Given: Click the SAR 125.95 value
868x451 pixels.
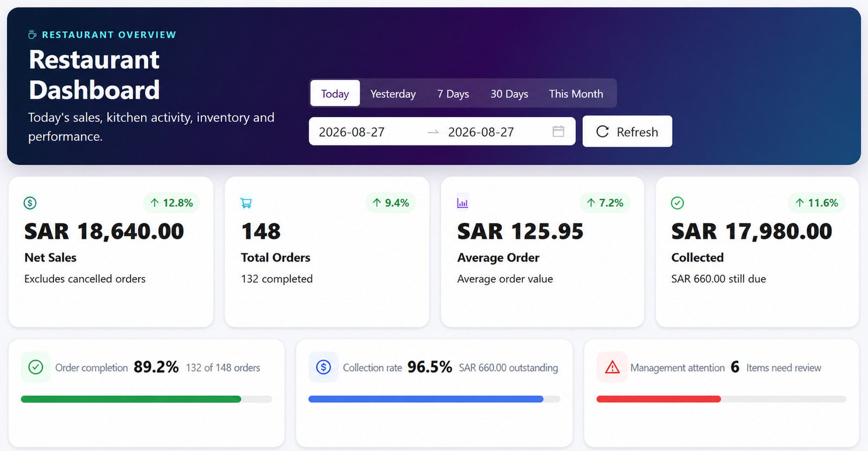Looking at the screenshot, I should tap(520, 232).
